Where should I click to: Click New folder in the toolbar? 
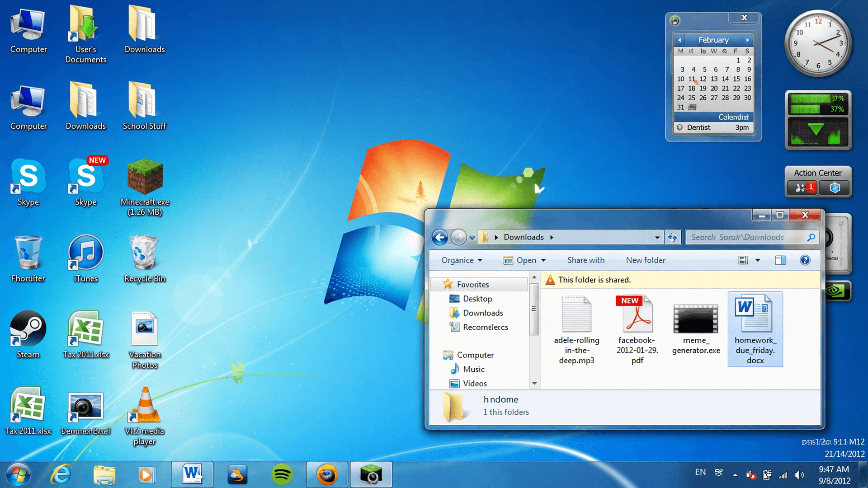coord(646,260)
